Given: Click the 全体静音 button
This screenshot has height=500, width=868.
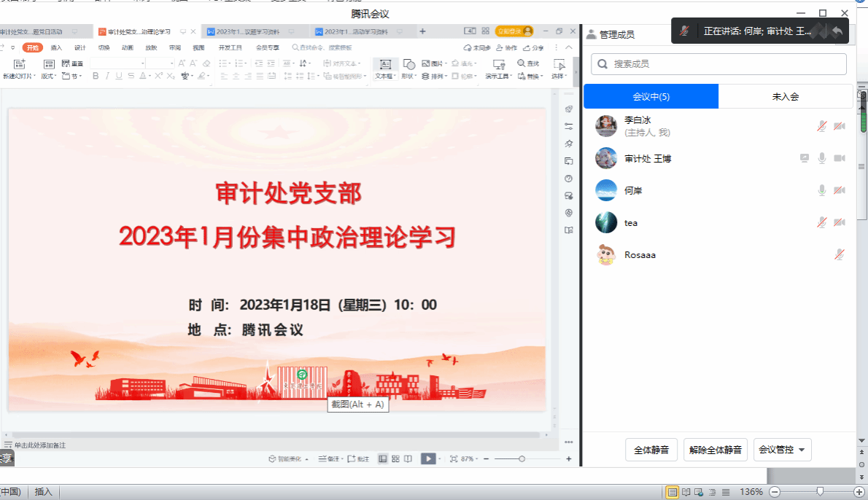Looking at the screenshot, I should coord(651,450).
